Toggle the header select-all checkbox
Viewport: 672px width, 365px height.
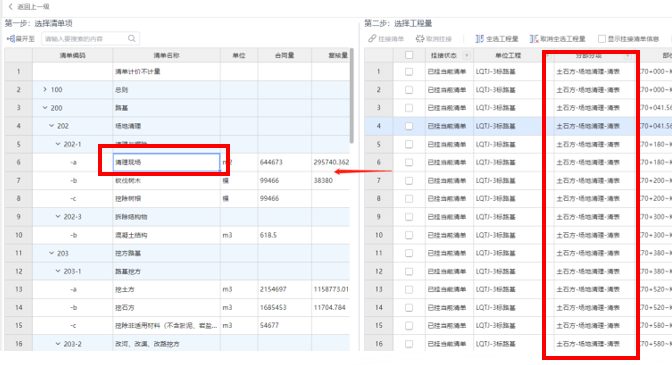[409, 55]
